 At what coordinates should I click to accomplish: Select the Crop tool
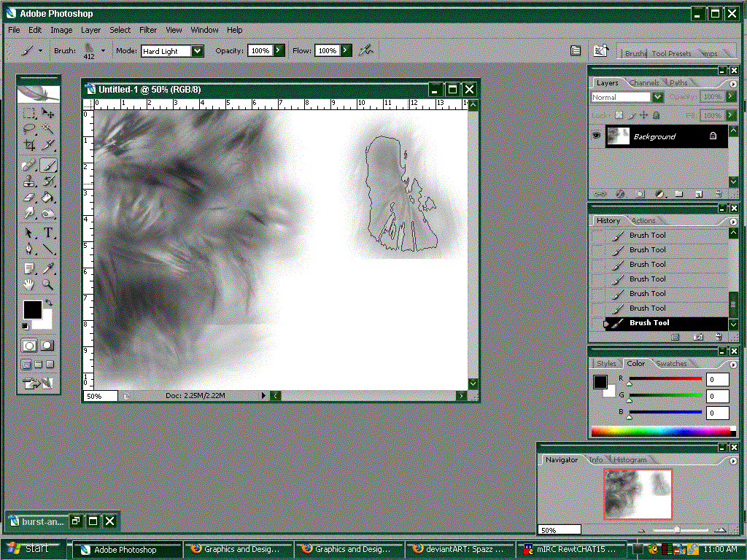click(x=29, y=144)
